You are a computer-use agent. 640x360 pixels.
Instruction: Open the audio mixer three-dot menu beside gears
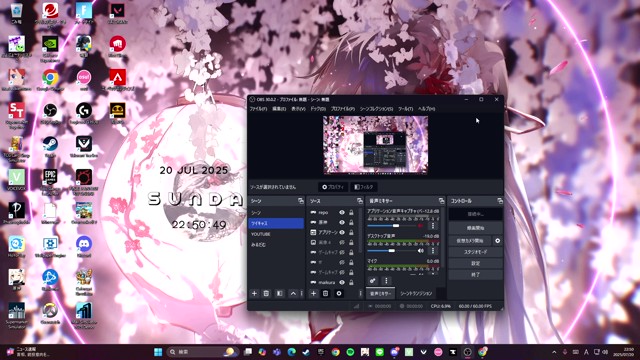tap(386, 281)
